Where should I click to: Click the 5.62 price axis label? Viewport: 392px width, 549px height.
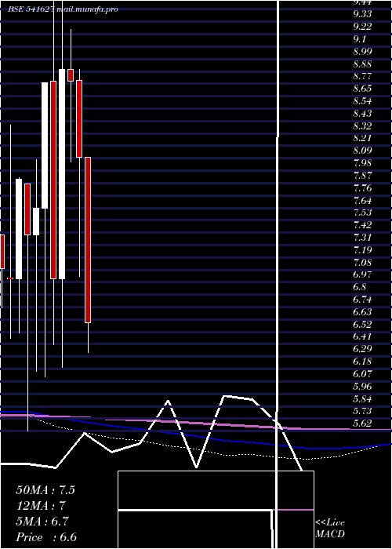[x=362, y=424]
